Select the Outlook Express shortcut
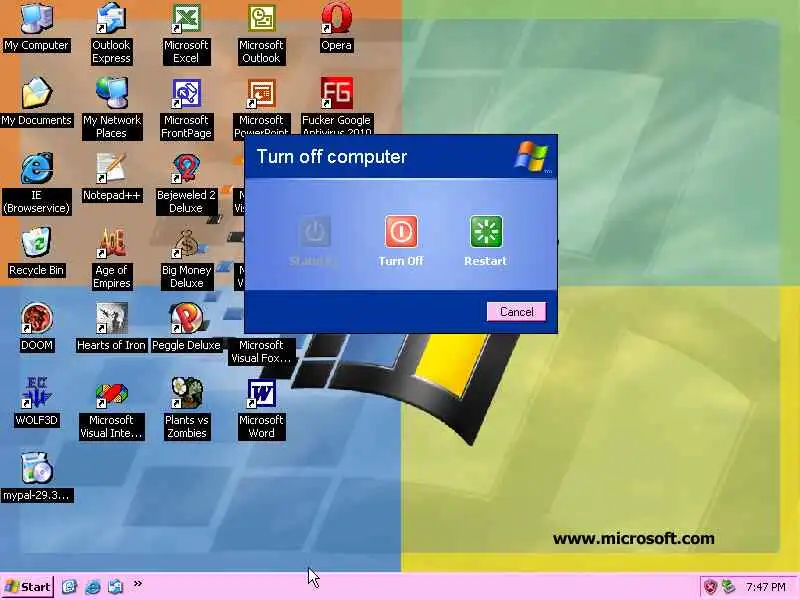Screen dimensions: 800x600 tap(111, 18)
